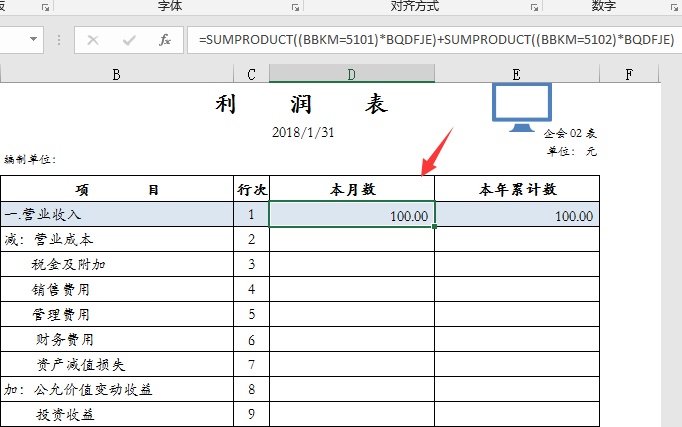Viewport: 682px width, 427px height.
Task: Click the blue monitor picture
Action: coord(522,107)
